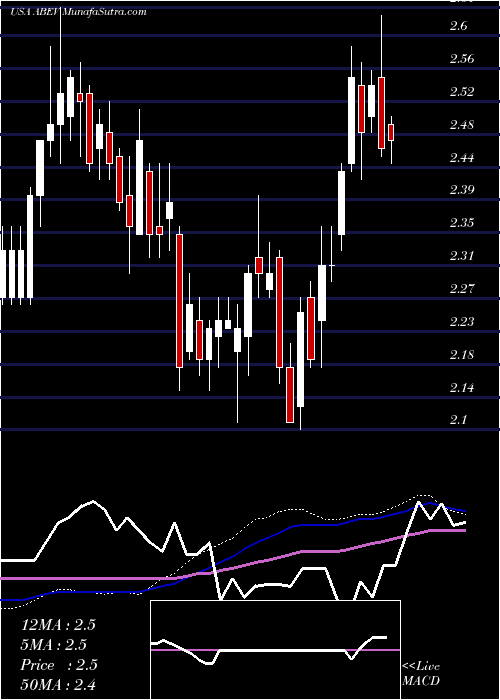
Task: Click the 2.39 price axis label
Action: 462,191
